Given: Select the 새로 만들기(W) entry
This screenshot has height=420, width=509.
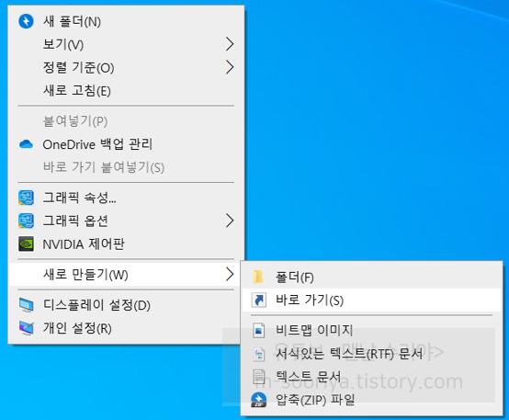Looking at the screenshot, I should 126,275.
